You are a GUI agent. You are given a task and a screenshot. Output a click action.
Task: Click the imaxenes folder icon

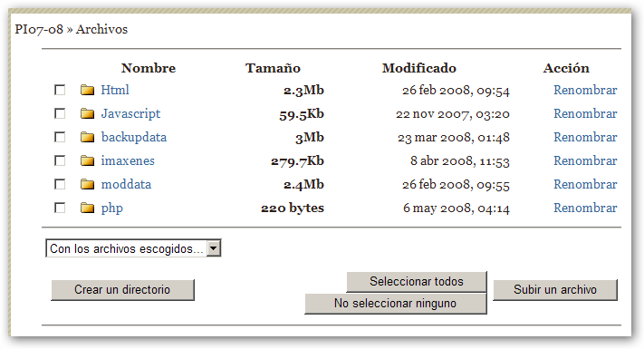[87, 160]
